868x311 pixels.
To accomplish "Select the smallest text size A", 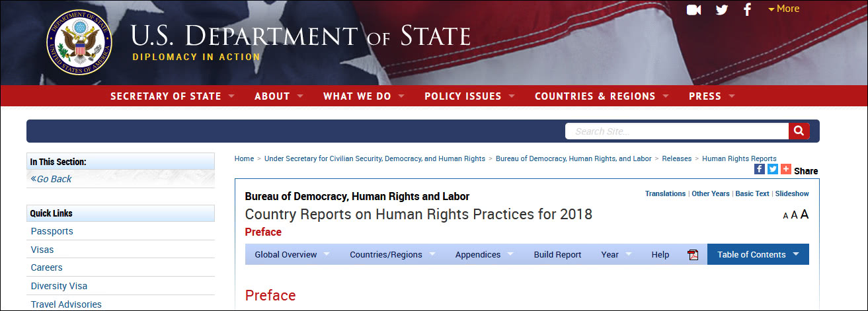I will (785, 216).
